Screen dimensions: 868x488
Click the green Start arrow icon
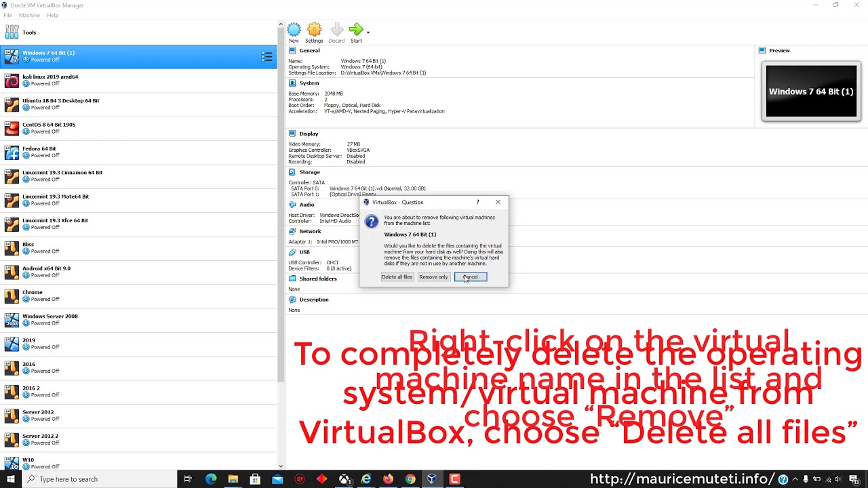coord(356,30)
